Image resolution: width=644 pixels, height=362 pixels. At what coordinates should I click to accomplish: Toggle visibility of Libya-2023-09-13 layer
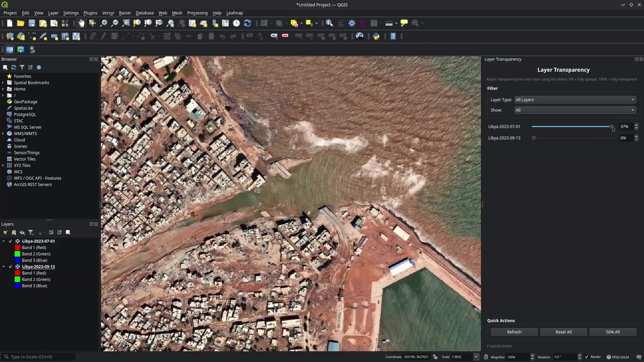[10, 266]
